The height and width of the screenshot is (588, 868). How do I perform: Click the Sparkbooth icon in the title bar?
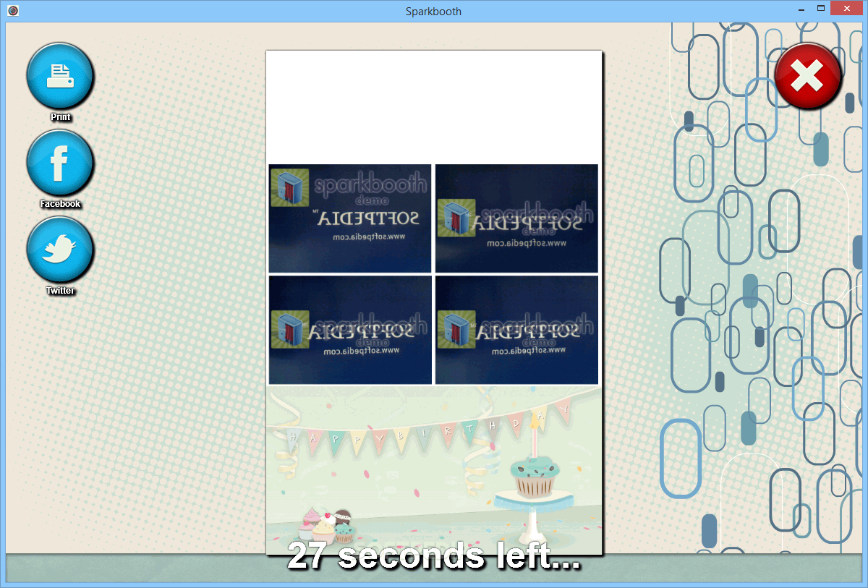(x=12, y=11)
